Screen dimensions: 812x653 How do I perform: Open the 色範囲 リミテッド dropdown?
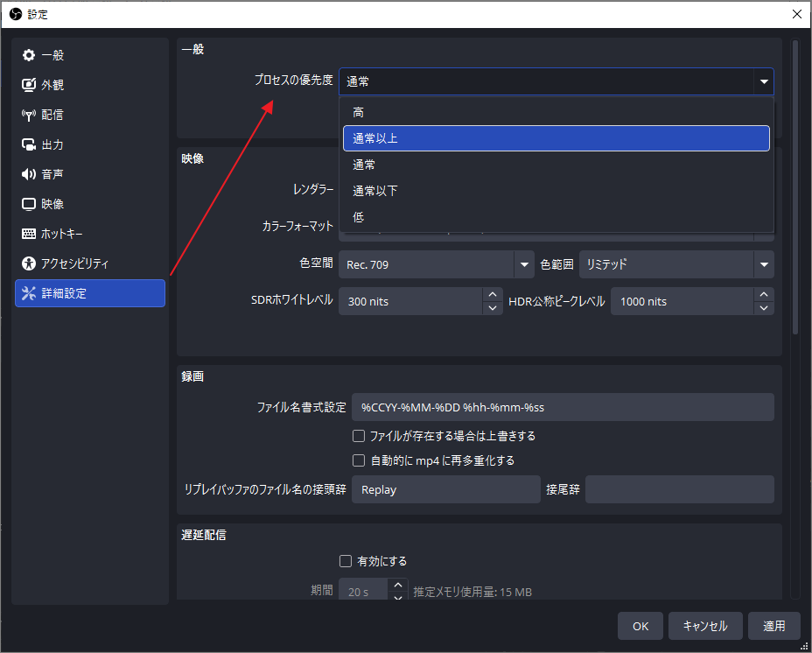pos(763,263)
